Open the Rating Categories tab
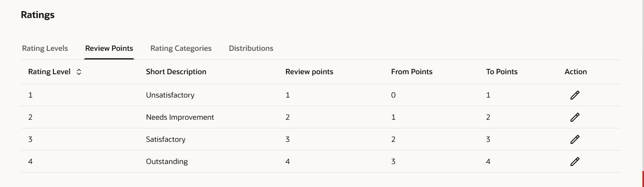Screen dimensions: 644x187 [181, 48]
